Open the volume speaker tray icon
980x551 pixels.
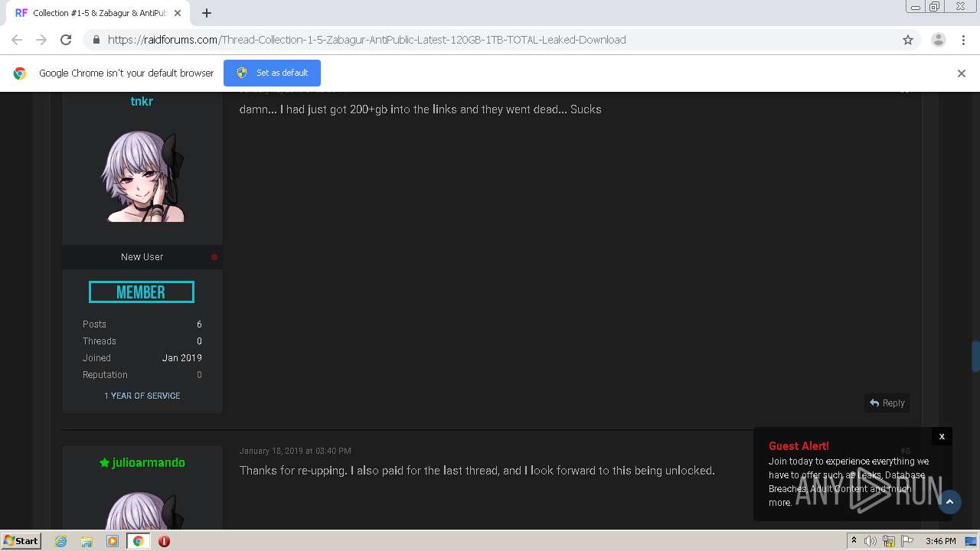(x=871, y=541)
